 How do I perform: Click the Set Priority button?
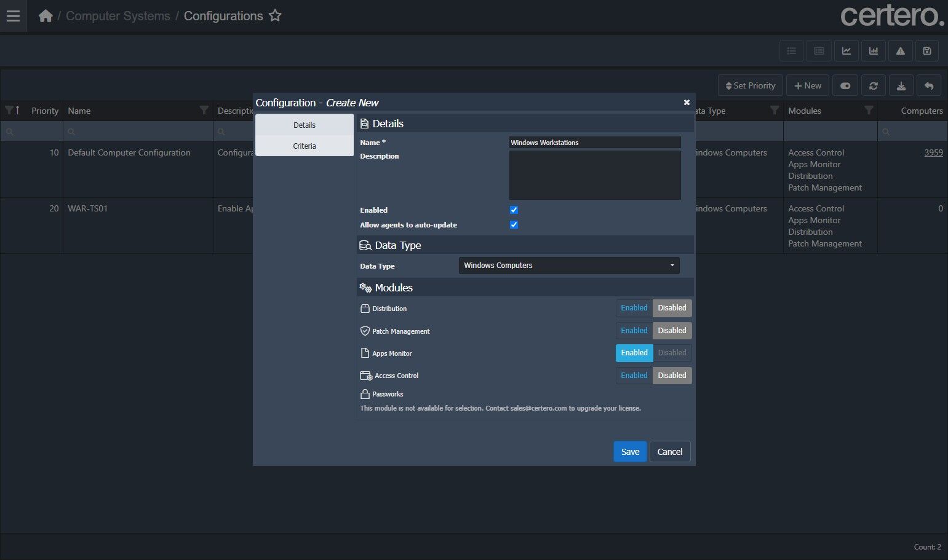click(x=751, y=86)
